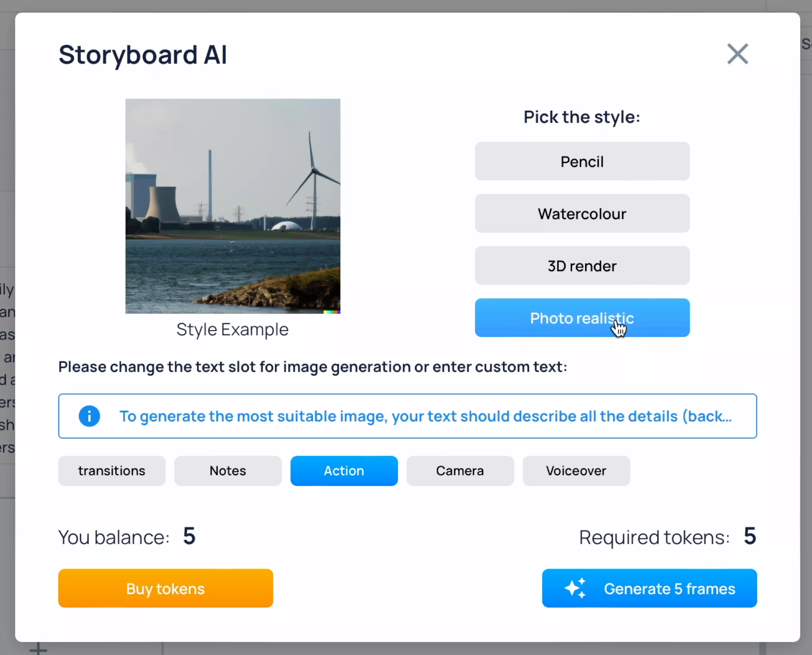Viewport: 812px width, 655px height.
Task: Select the Photo realistic style option
Action: [x=581, y=318]
